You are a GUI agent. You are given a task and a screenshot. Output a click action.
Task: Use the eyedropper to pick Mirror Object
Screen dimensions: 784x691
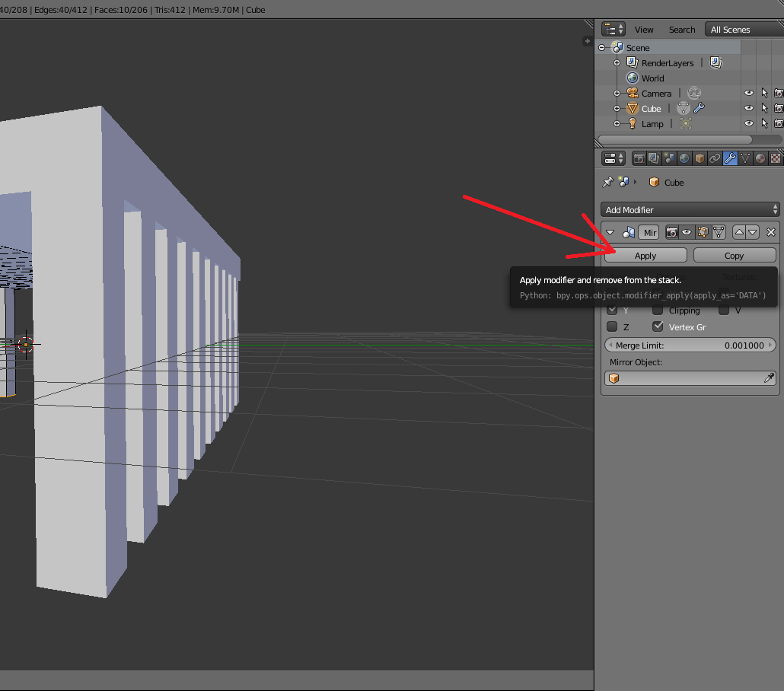[x=769, y=378]
